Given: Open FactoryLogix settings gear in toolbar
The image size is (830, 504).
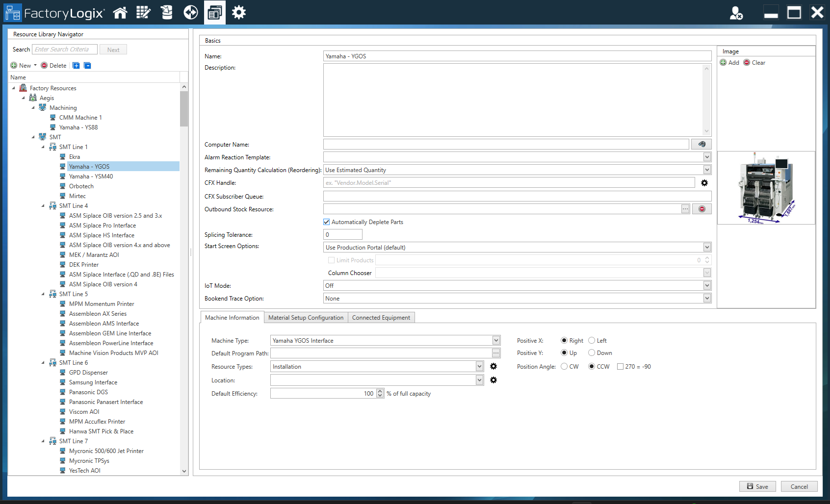Looking at the screenshot, I should click(238, 12).
